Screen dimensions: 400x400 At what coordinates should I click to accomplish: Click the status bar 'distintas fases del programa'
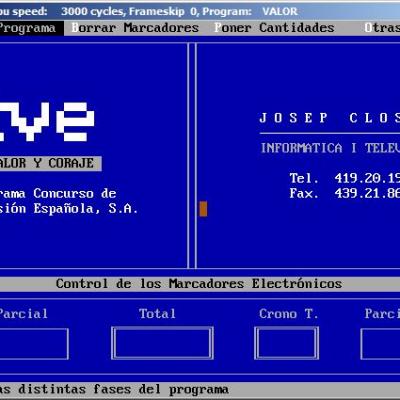(114, 389)
